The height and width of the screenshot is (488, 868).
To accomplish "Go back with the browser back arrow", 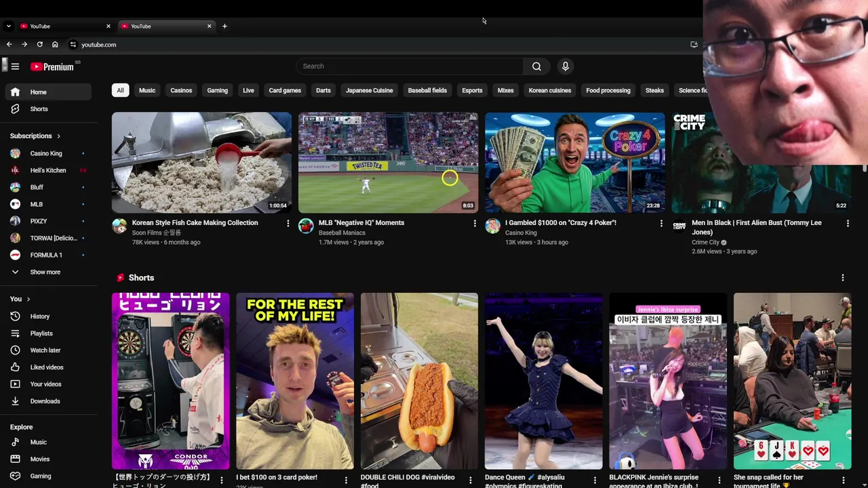I will (9, 45).
